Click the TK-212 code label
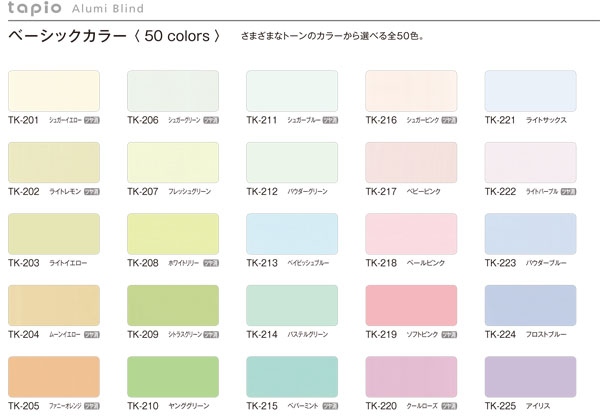This screenshot has width=600, height=420. (x=262, y=192)
